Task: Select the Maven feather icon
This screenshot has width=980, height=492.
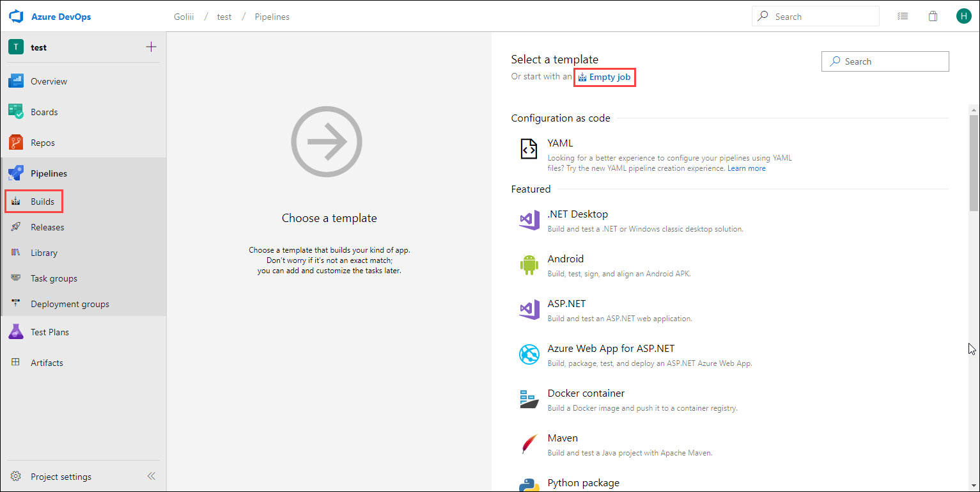Action: [529, 444]
